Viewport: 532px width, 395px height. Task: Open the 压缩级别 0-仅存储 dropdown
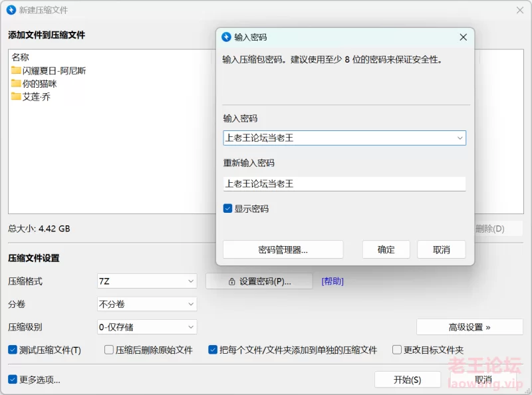(x=147, y=327)
